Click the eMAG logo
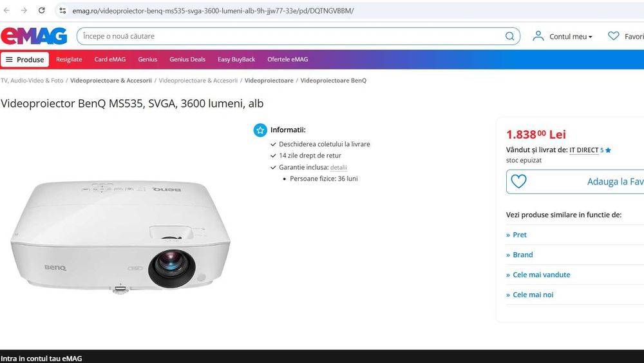Viewport: 644px width, 363px height. [33, 36]
